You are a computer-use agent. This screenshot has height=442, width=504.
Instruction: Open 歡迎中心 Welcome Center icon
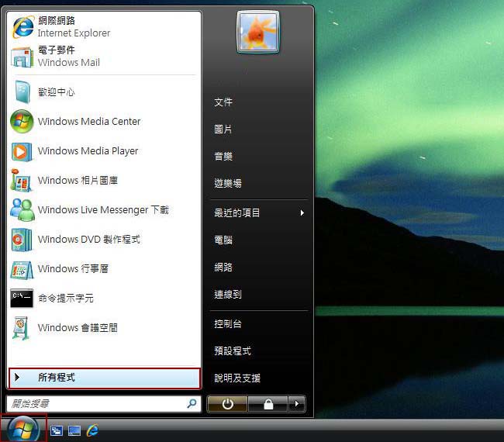click(22, 92)
